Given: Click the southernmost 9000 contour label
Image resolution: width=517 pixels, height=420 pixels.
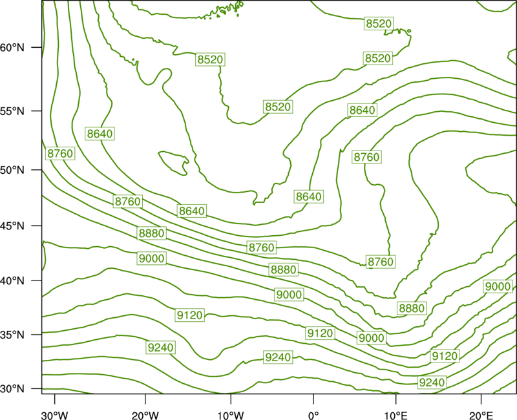Looking at the screenshot, I should (372, 338).
